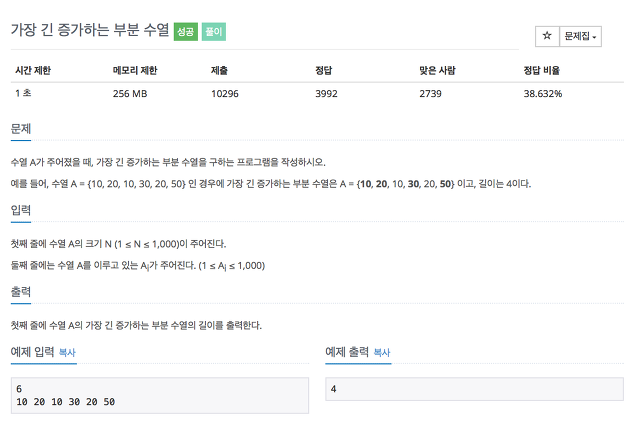This screenshot has height=424, width=640.
Task: Click the sample output box showing 4
Action: pyautogui.click(x=474, y=389)
